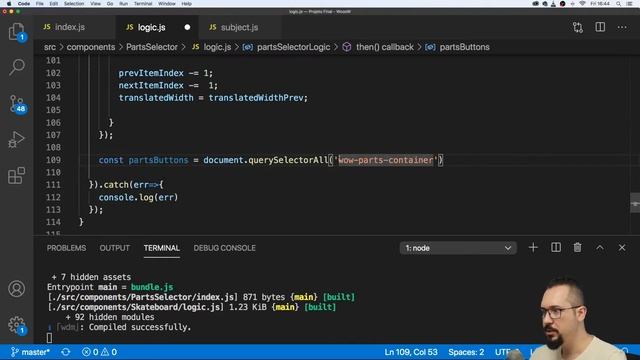Select the TERMINAL panel tab
The height and width of the screenshot is (360, 640).
pos(162,248)
